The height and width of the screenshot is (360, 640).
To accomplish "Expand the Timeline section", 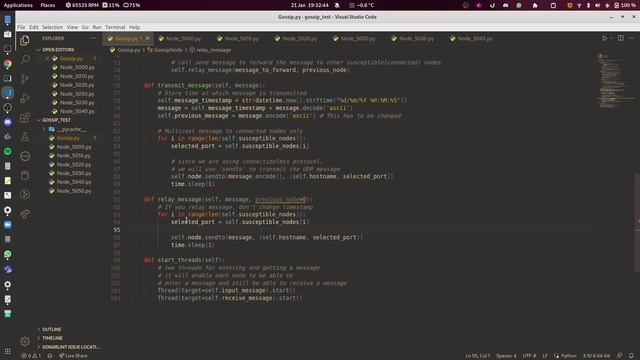I will click(52, 338).
